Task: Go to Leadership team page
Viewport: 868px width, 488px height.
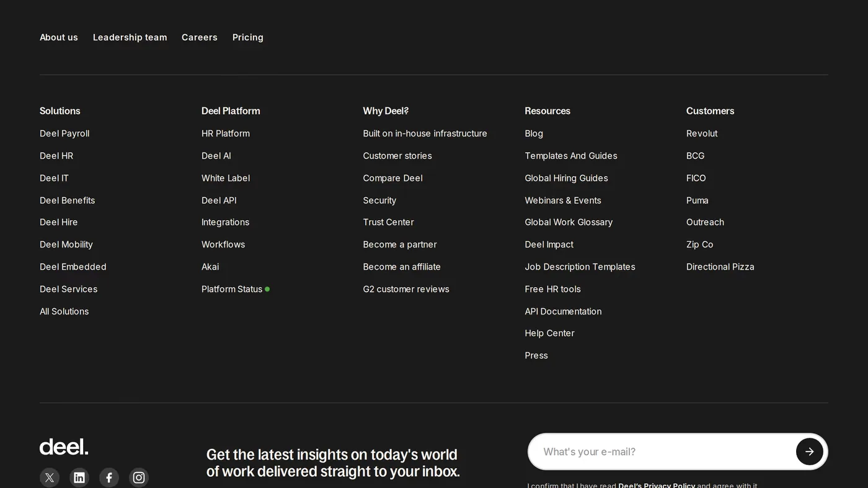Action: (x=130, y=37)
